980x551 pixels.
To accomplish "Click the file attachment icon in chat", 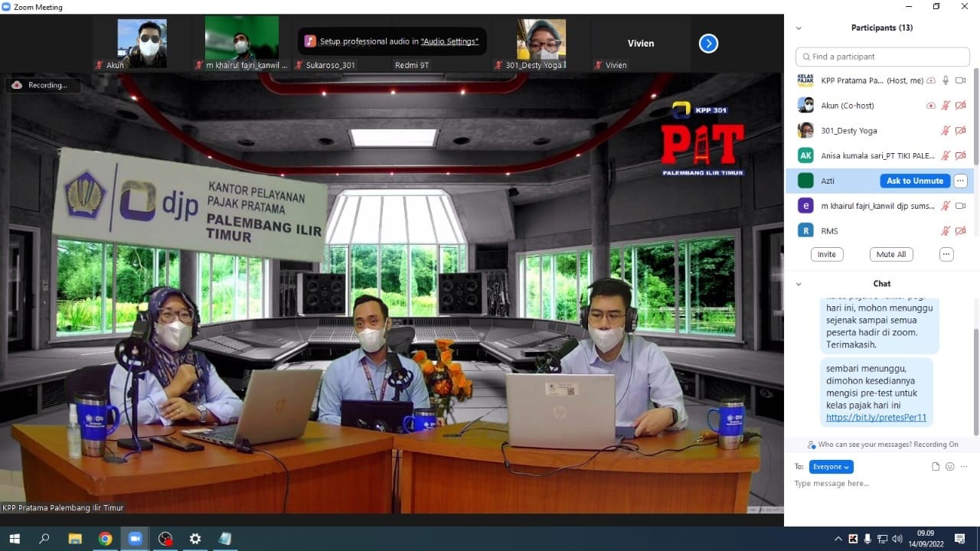I will click(x=936, y=467).
